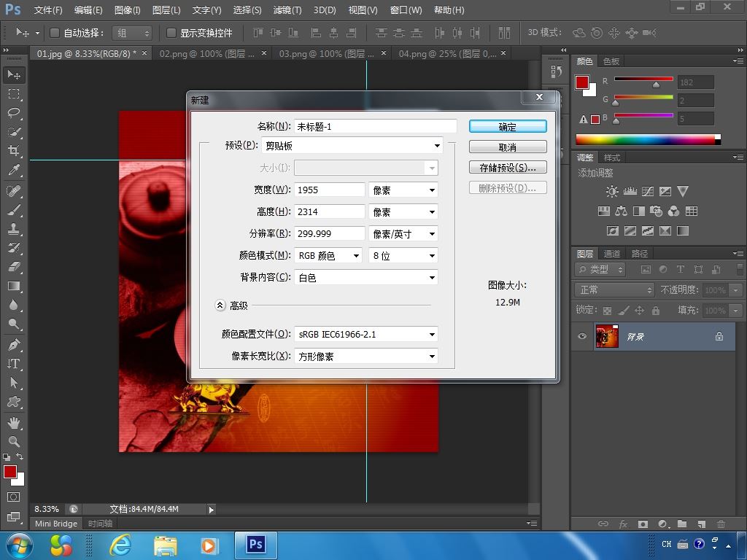Collapse the 高级 section
Screen dimensions: 747x560
tap(220, 306)
